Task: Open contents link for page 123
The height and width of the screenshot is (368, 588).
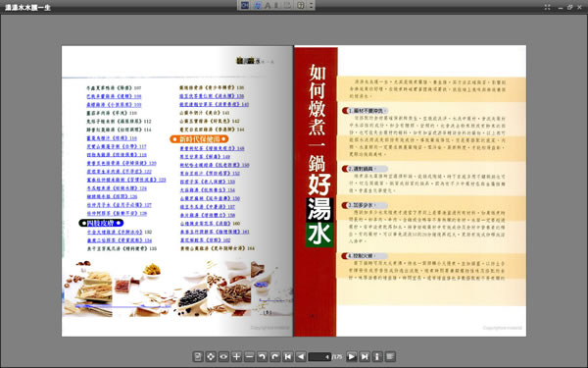Action: point(126,180)
